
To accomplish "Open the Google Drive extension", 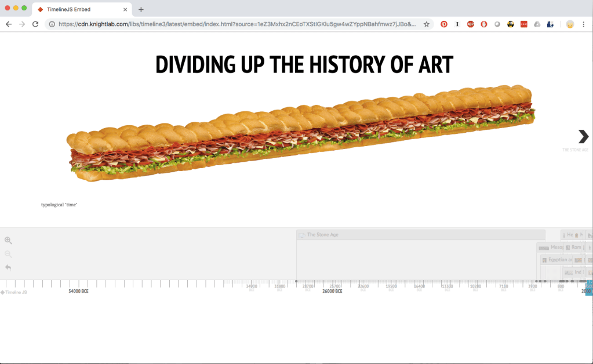I will tap(537, 24).
